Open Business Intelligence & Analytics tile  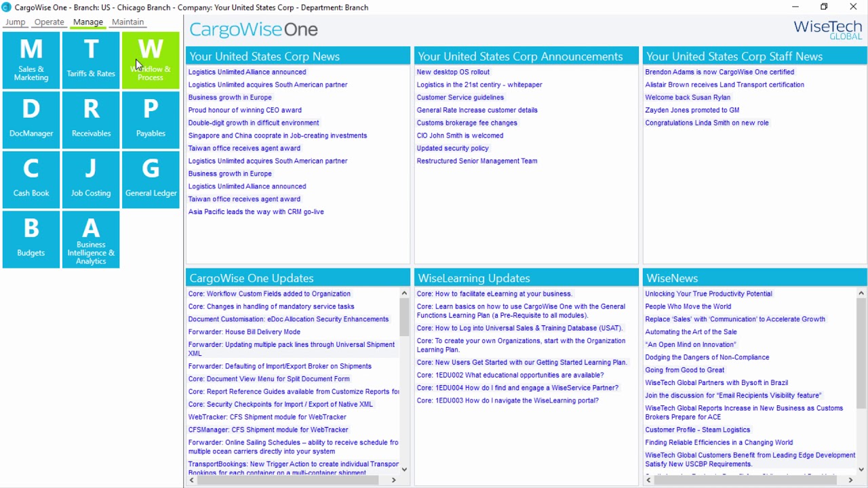[x=91, y=239]
